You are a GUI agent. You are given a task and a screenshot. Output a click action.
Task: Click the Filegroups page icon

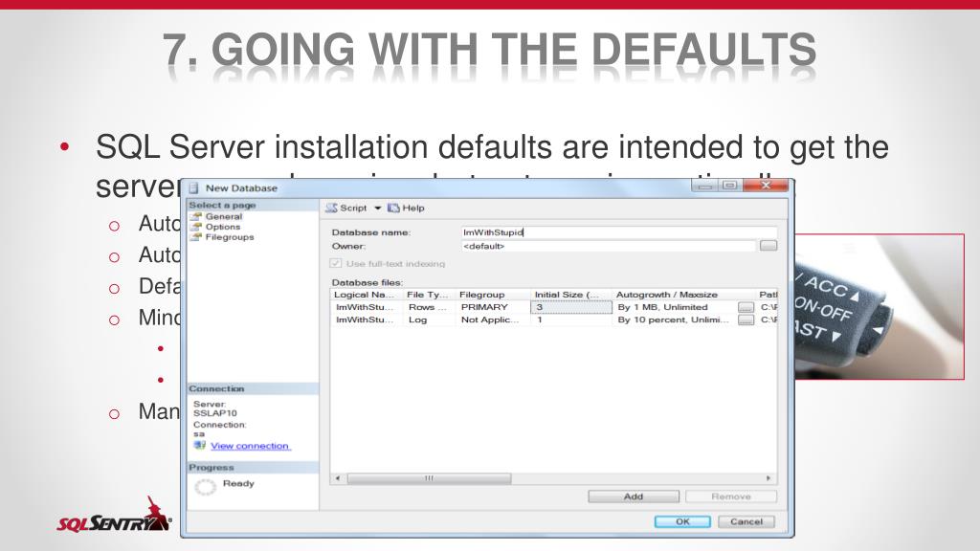197,237
